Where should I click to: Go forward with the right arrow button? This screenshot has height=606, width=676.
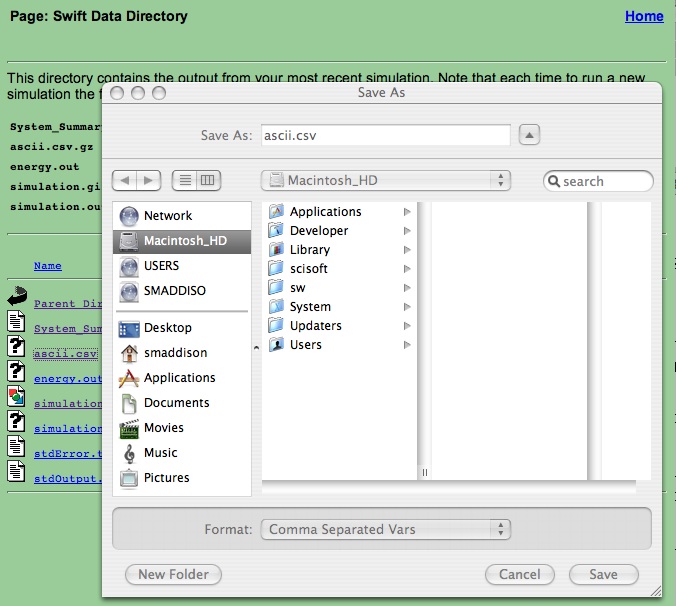[149, 180]
